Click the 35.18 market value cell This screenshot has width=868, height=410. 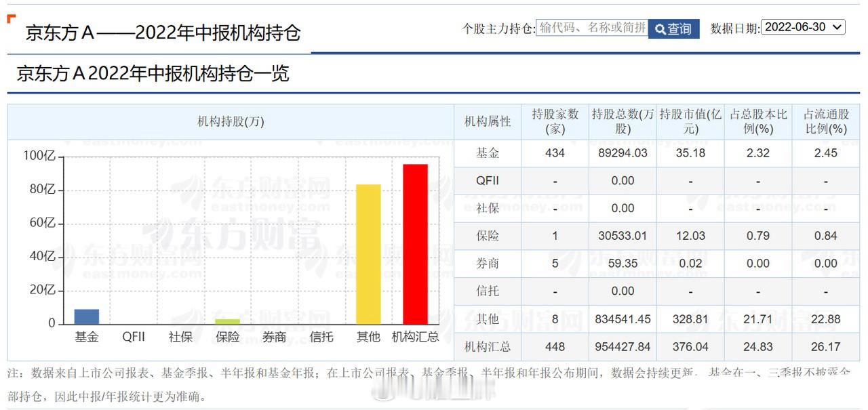(x=690, y=153)
